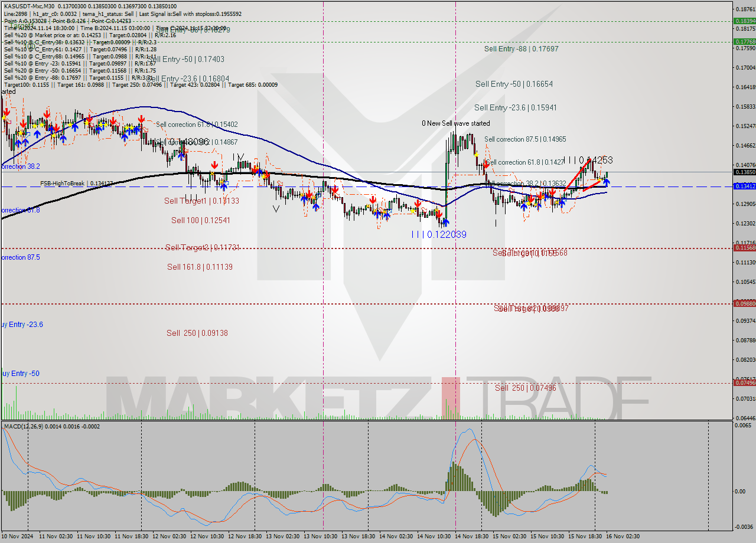Image resolution: width=756 pixels, height=543 pixels.
Task: Click the 'Sell 100 | 0.12541' label
Action: (x=200, y=220)
